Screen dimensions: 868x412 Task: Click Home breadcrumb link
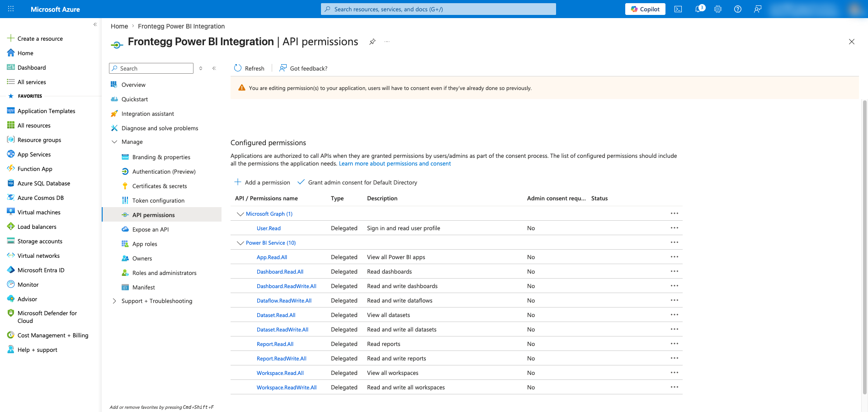[x=119, y=26]
